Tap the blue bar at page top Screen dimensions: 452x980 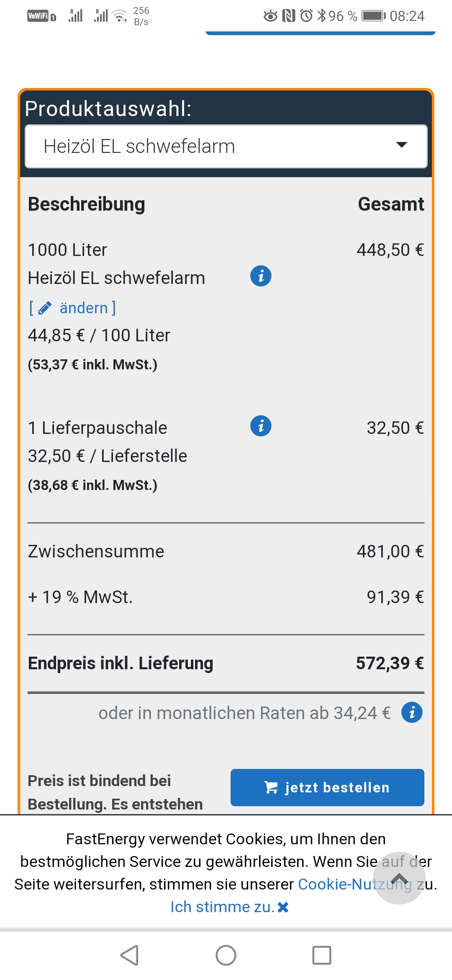point(321,33)
